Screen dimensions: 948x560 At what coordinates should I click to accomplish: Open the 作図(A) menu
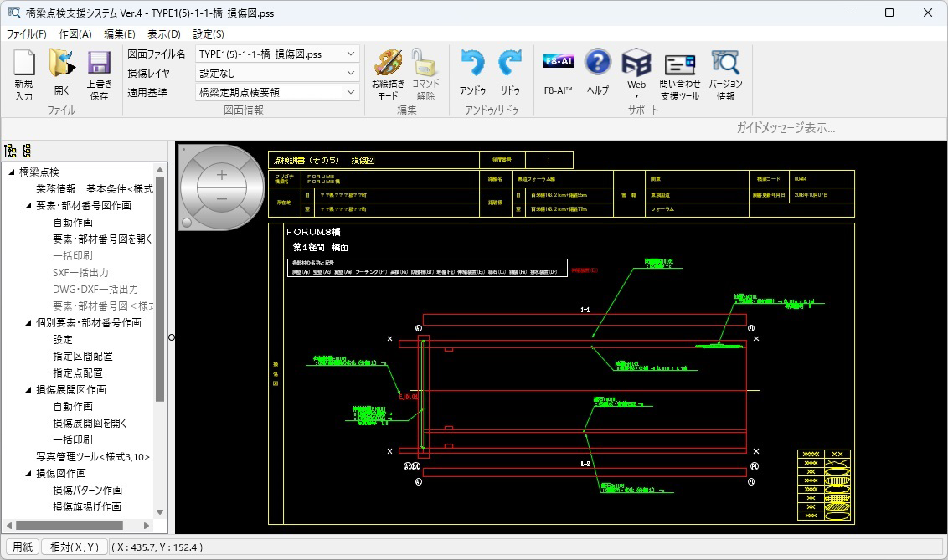[x=75, y=34]
